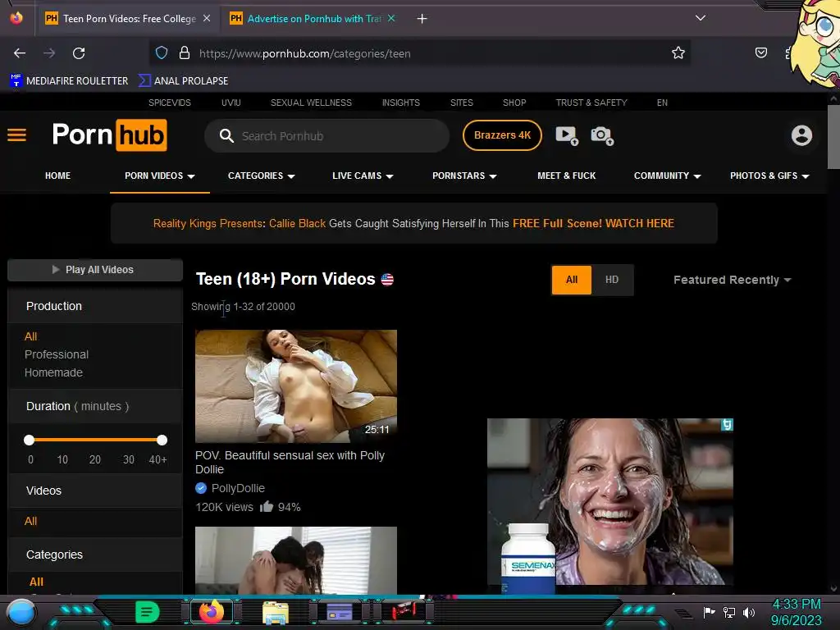Reload the current page
The width and height of the screenshot is (840, 630).
click(79, 53)
